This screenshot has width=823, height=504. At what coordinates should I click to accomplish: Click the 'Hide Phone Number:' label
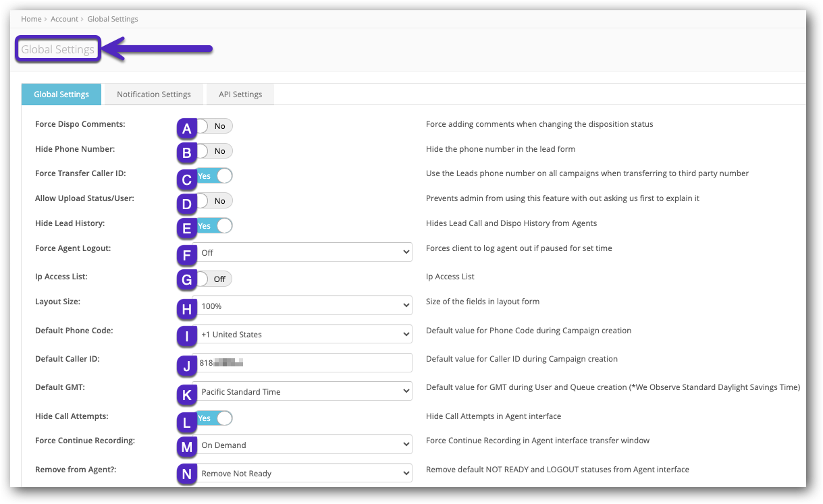76,148
